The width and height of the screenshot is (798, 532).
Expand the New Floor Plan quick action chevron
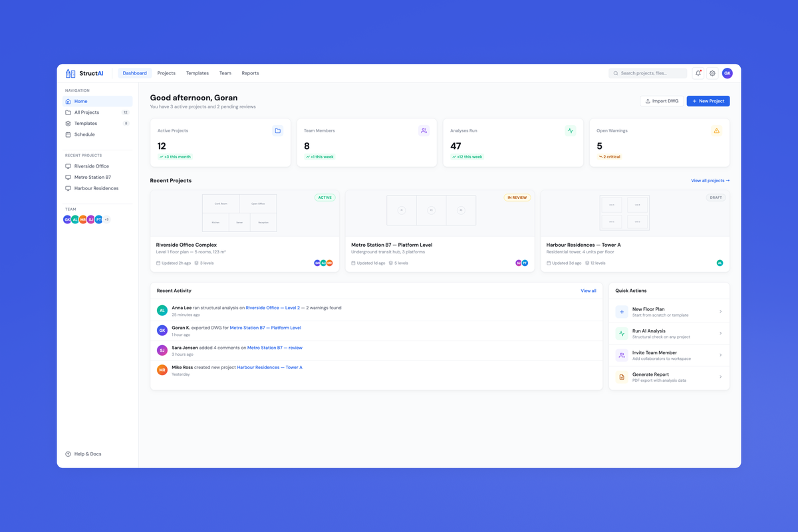[x=720, y=311]
